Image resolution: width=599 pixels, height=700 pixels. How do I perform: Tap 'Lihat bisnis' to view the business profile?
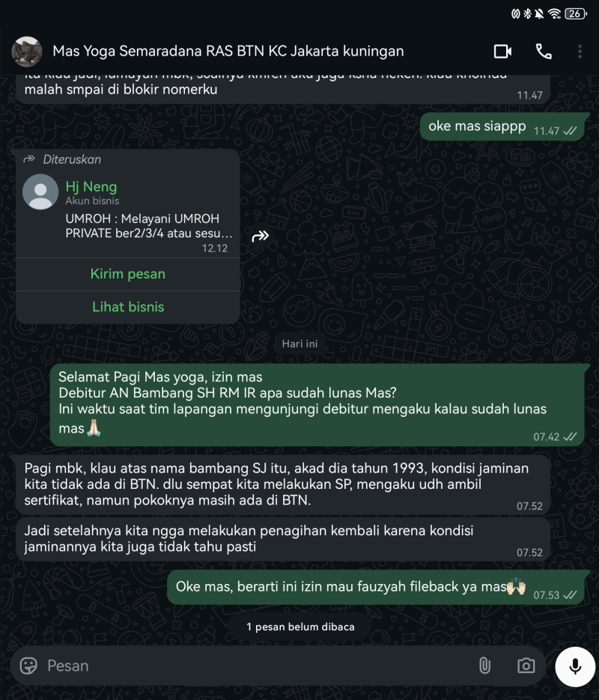coord(127,307)
